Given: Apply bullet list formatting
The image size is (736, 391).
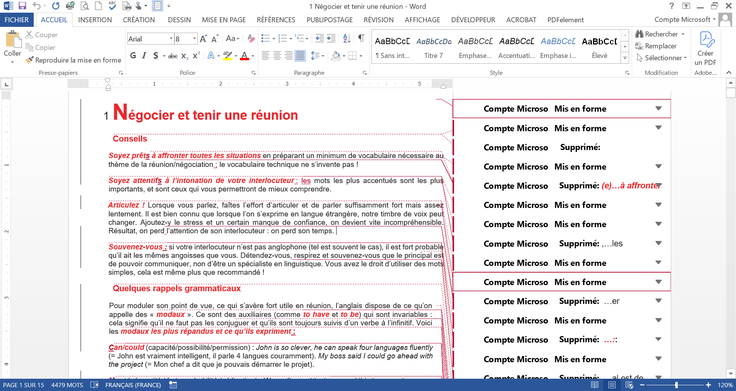Looking at the screenshot, I should 266,38.
